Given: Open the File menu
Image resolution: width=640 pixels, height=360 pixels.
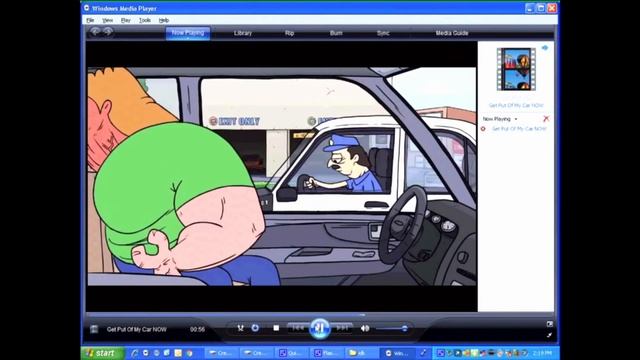Looking at the screenshot, I should [90, 20].
